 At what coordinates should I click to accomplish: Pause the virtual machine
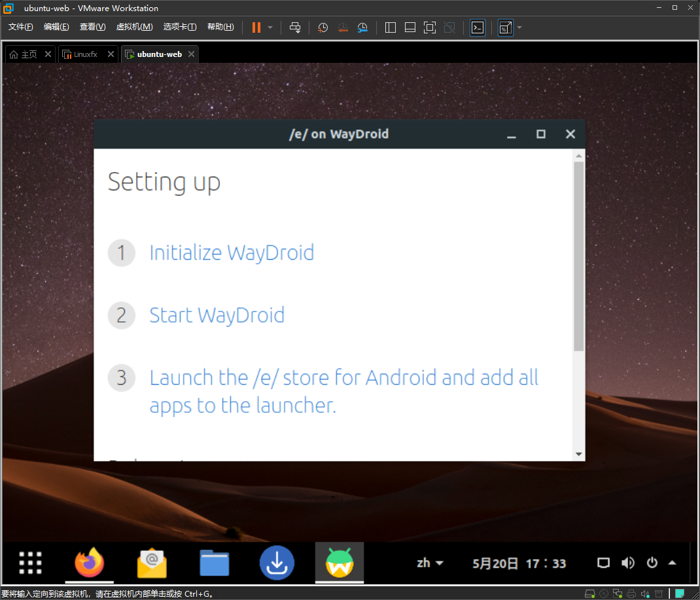coord(256,27)
